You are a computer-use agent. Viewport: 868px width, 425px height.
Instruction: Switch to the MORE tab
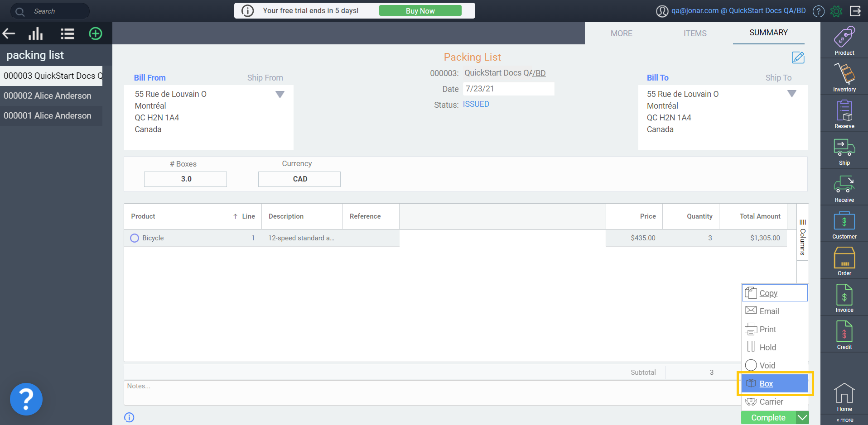(621, 33)
